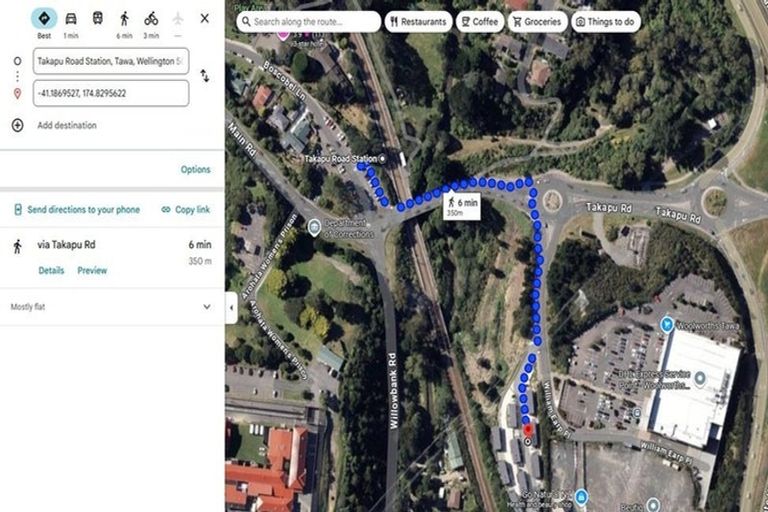Click Copy link button
Image resolution: width=768 pixels, height=512 pixels.
186,210
